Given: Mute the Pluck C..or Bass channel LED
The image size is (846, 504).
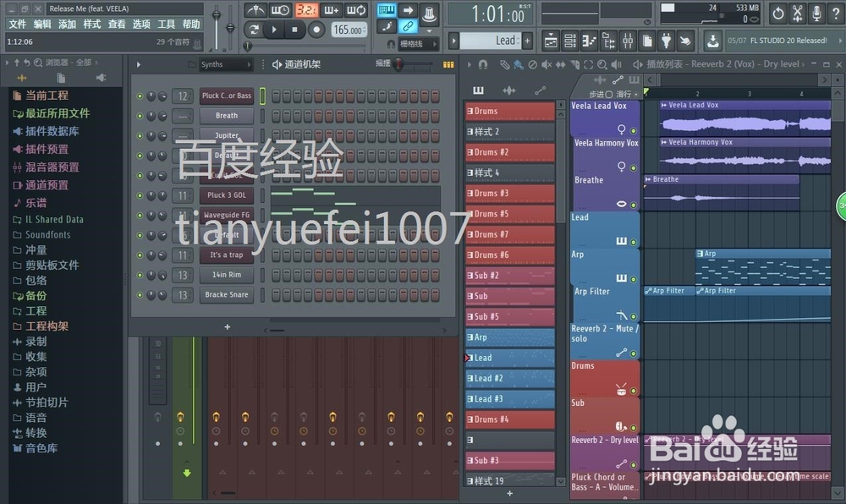Looking at the screenshot, I should coord(140,96).
